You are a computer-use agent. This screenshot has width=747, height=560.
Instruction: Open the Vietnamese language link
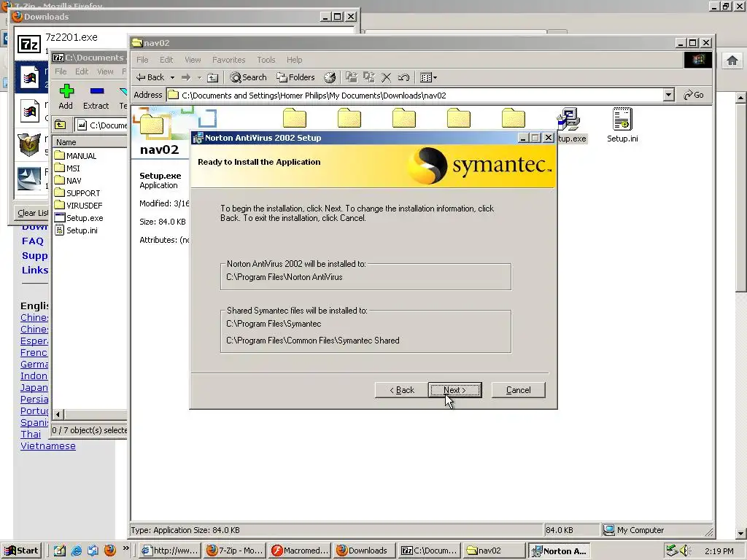(x=48, y=446)
